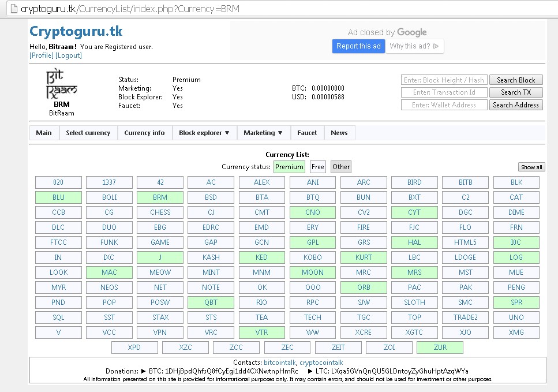The width and height of the screenshot is (558, 392).
Task: Click the page icon in the address bar
Action: (14, 9)
